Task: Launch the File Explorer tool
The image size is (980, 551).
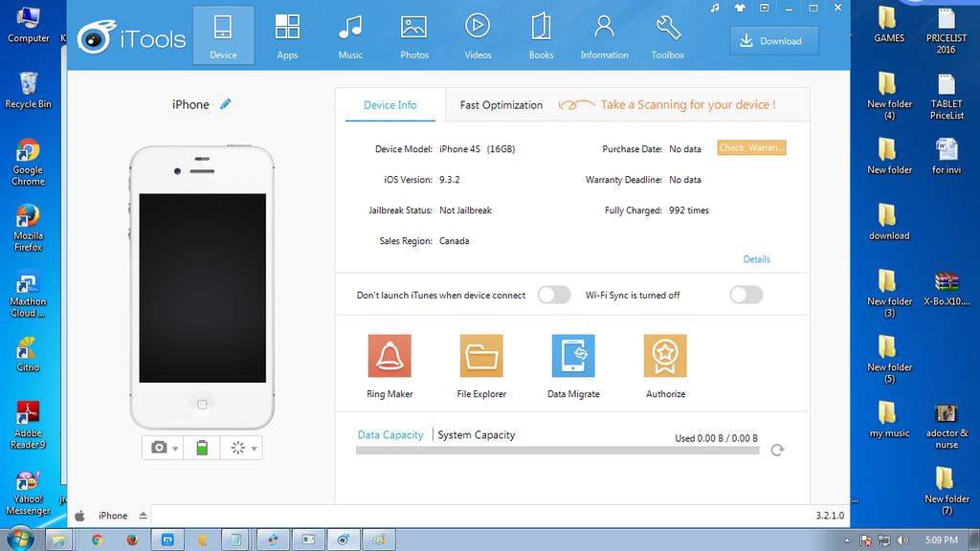Action: point(481,356)
